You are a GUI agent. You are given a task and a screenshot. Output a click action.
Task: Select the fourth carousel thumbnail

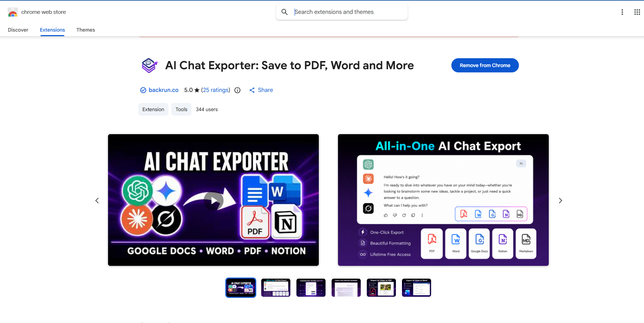(346, 288)
